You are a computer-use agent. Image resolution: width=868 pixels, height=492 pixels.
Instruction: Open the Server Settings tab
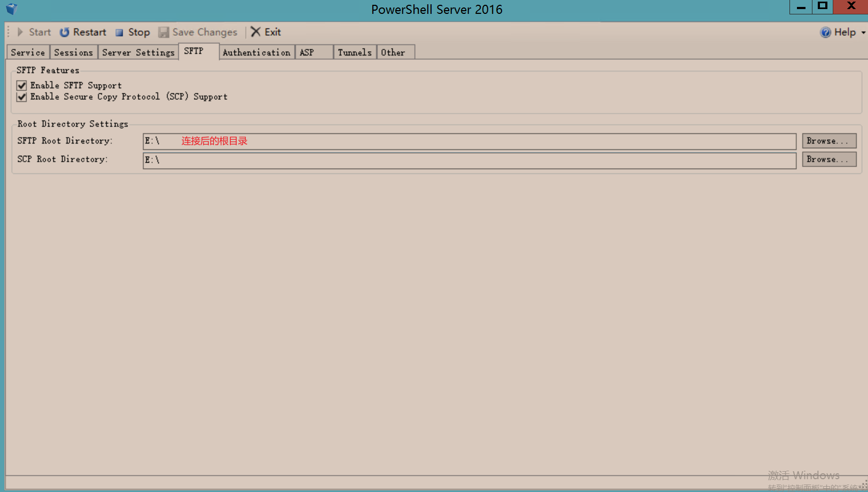138,52
